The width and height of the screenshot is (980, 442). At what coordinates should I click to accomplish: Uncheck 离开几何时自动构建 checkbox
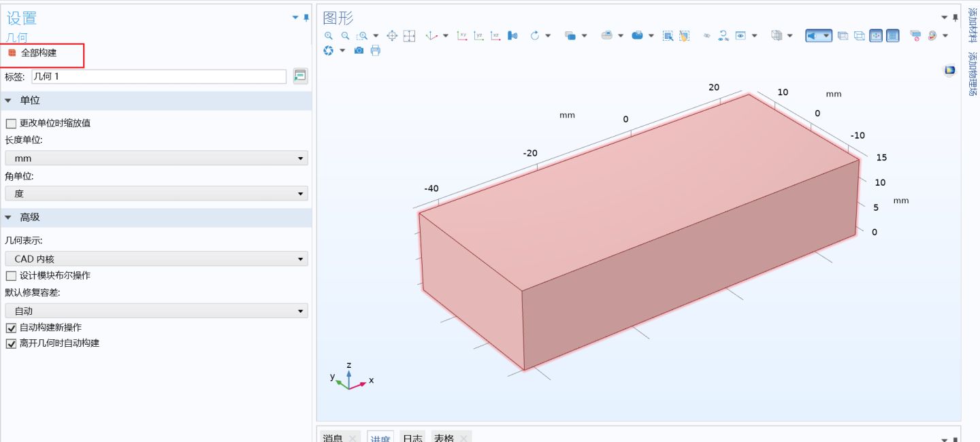click(x=11, y=343)
